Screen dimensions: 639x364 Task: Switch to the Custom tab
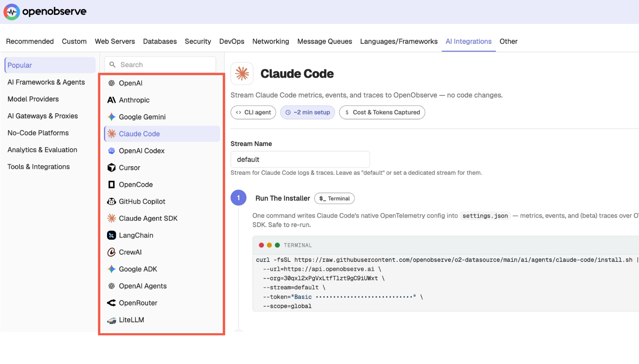74,42
